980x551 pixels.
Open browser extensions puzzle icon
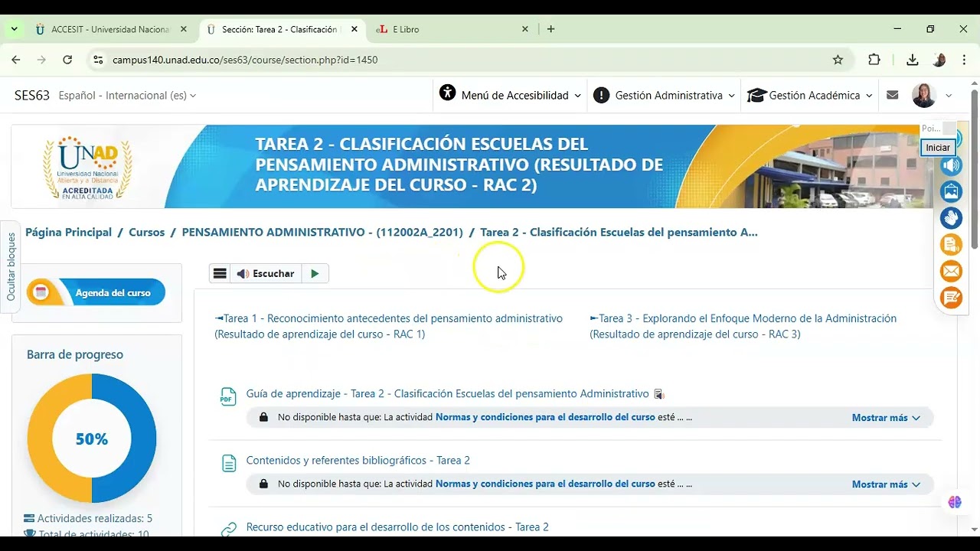coord(874,60)
